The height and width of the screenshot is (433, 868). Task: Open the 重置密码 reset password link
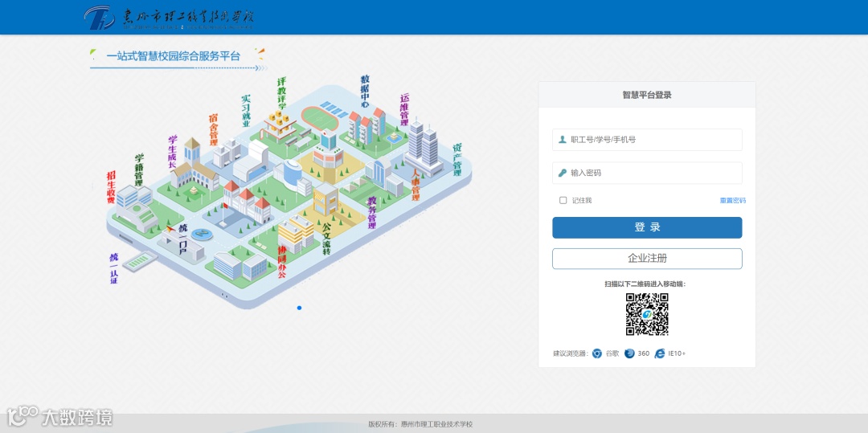click(732, 200)
